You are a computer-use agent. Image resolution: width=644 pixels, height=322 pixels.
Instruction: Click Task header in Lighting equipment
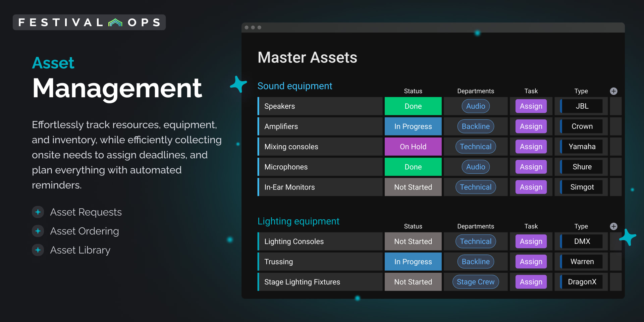(531, 226)
